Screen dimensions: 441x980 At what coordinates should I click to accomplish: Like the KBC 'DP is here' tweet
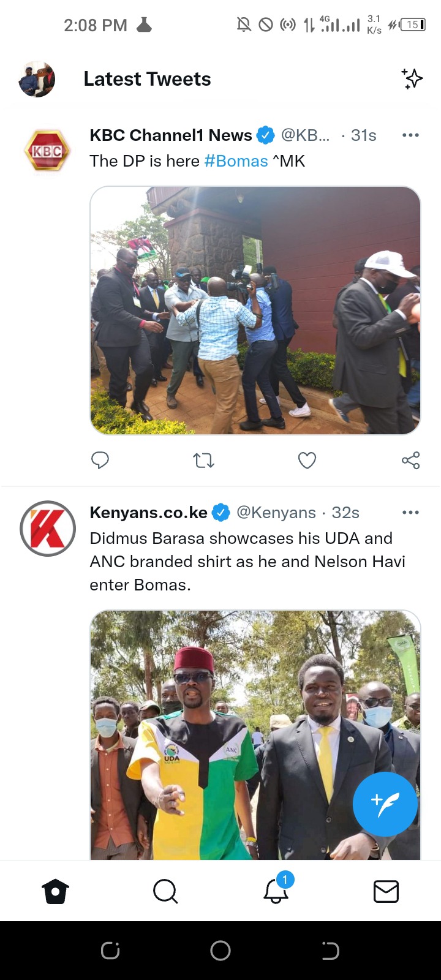[x=307, y=460]
